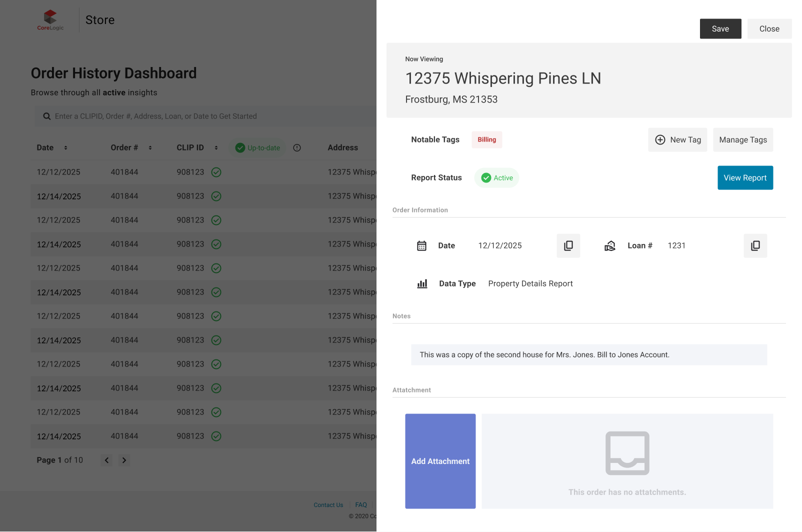The width and height of the screenshot is (802, 532).
Task: Toggle the Active report status badge
Action: 496,177
